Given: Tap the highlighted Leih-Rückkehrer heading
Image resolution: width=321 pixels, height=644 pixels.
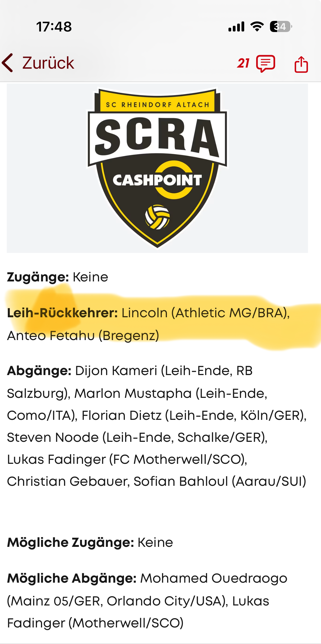Looking at the screenshot, I should coord(62,313).
